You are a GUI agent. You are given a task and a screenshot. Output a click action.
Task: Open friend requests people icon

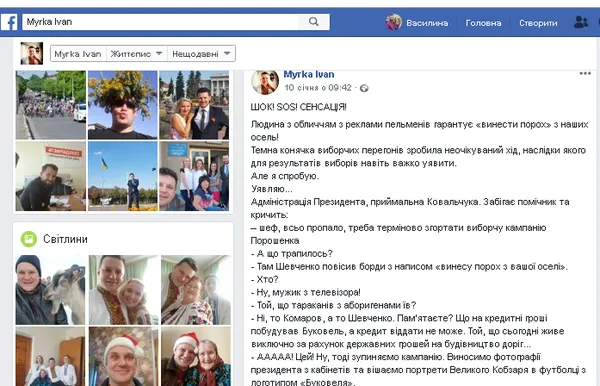pyautogui.click(x=580, y=22)
